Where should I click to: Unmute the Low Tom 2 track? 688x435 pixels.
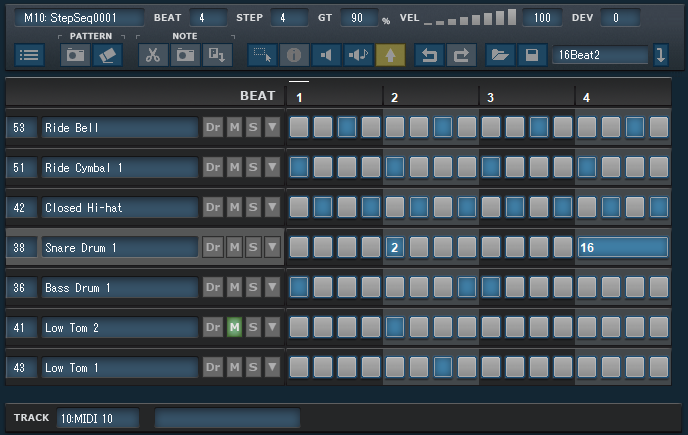tap(233, 327)
